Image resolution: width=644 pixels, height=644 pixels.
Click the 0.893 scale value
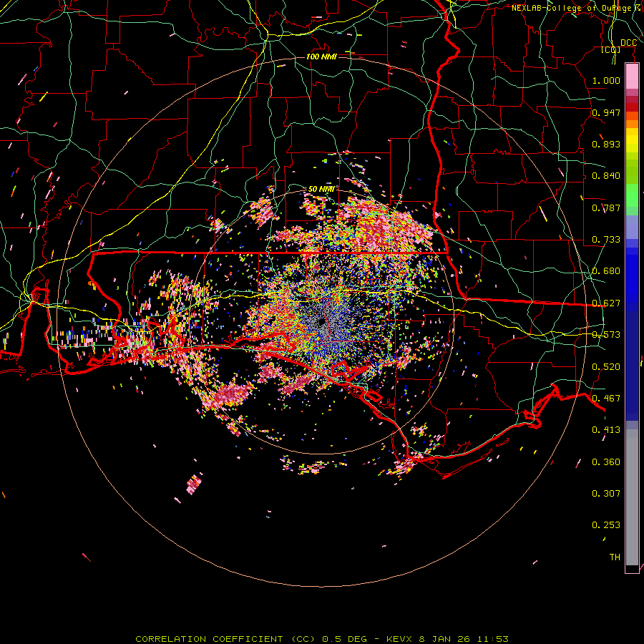point(606,144)
